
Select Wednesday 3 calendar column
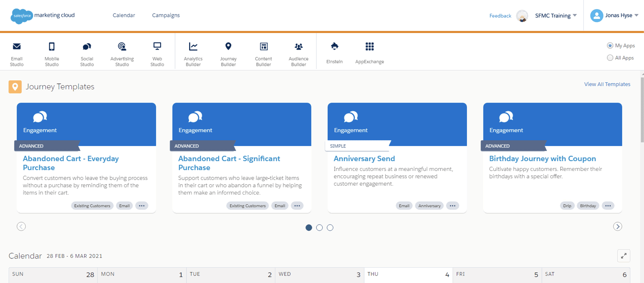pyautogui.click(x=320, y=275)
